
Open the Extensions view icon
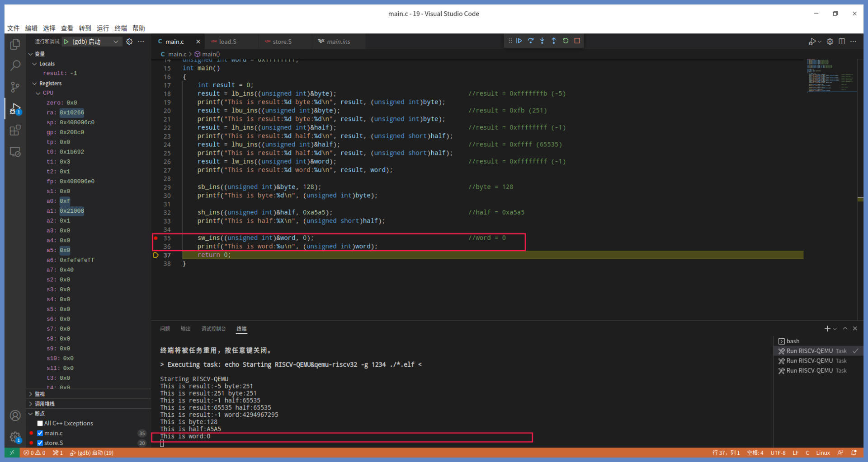15,131
